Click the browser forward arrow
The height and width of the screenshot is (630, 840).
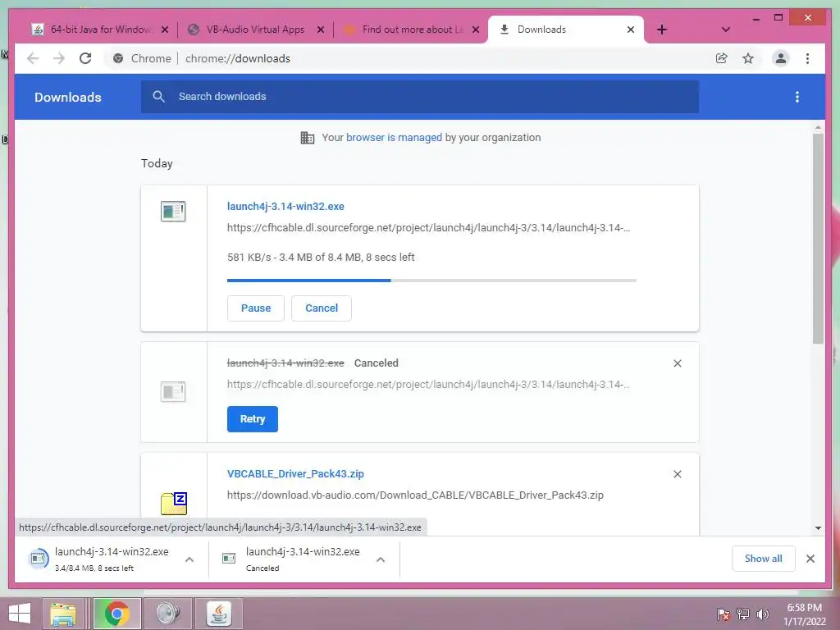59,58
